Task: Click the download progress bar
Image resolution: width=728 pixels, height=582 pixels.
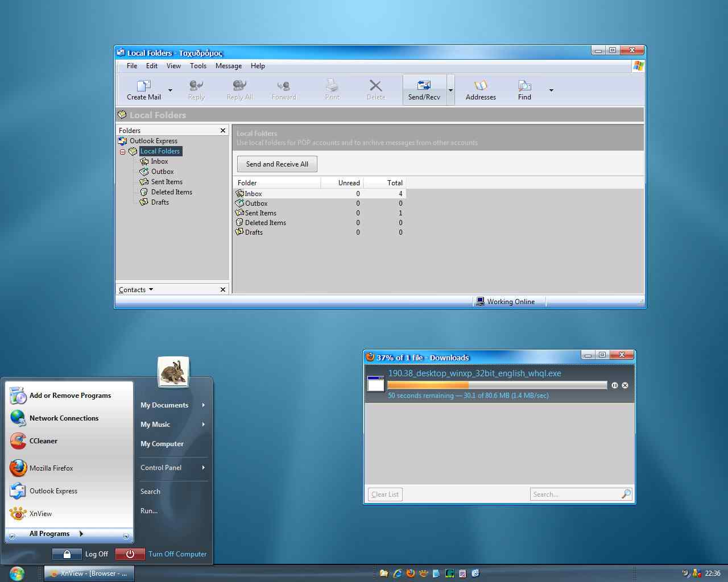Action: tap(497, 385)
